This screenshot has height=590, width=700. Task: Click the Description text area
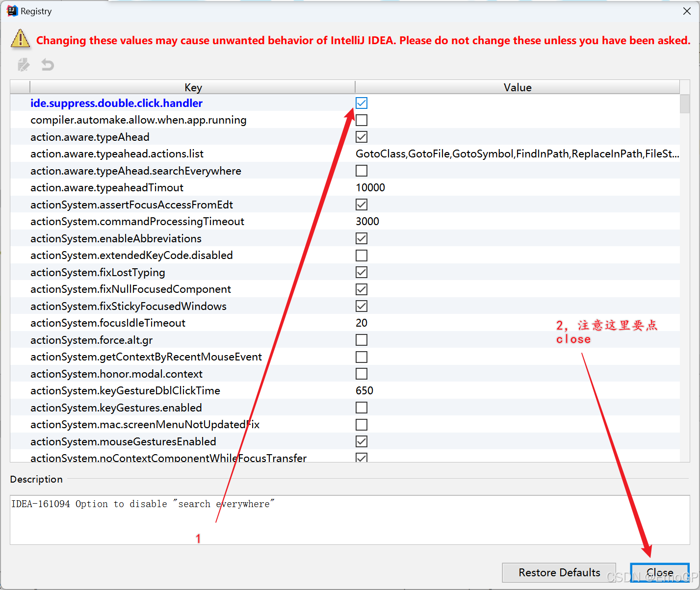(350, 520)
